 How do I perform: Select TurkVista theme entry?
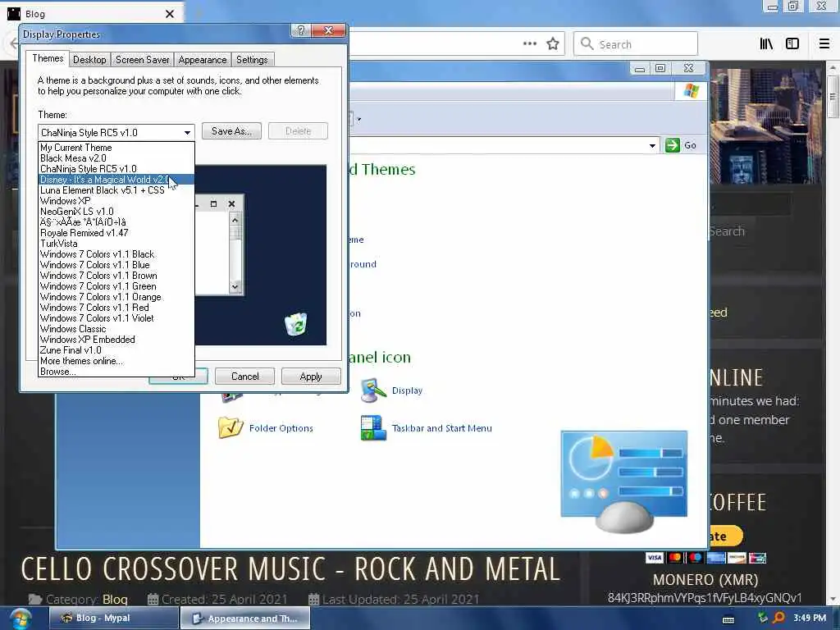tap(116, 244)
